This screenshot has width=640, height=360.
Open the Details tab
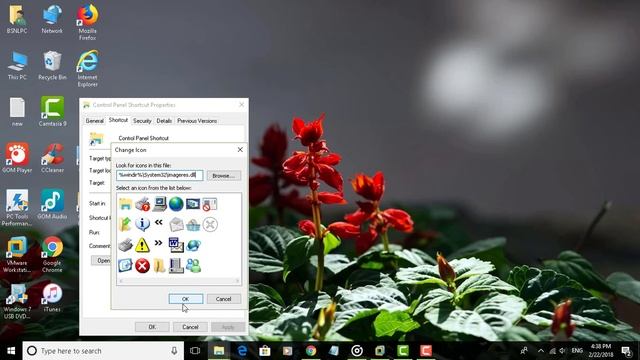coord(164,121)
